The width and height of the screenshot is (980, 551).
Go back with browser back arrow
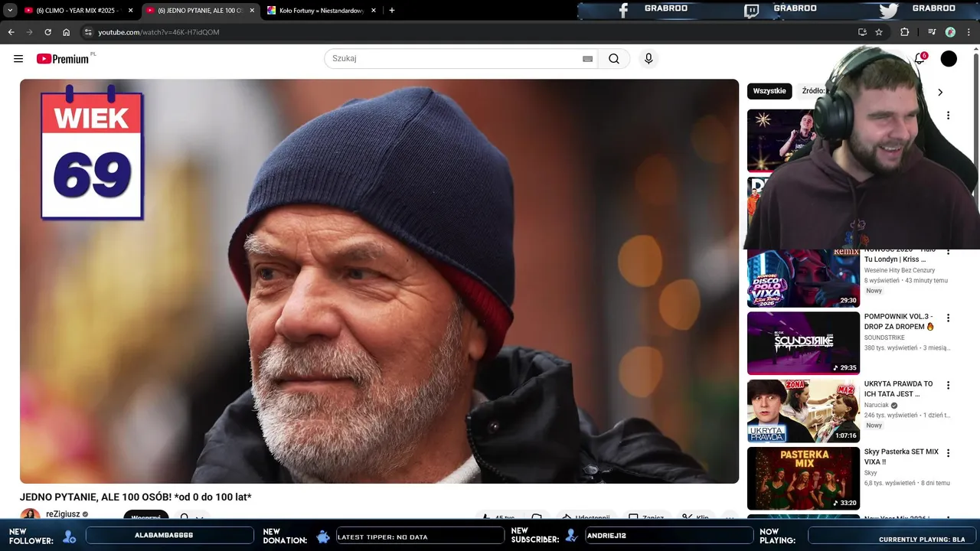(11, 32)
